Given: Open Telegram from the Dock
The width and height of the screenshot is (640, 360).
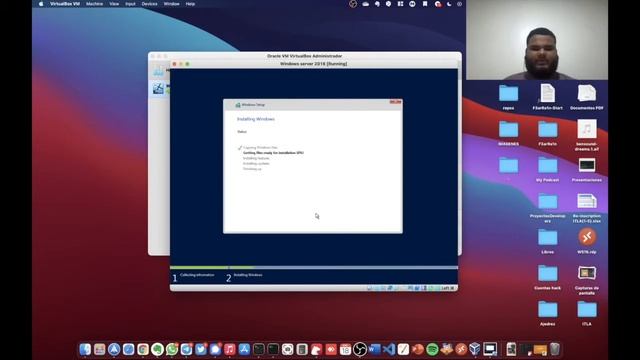Looking at the screenshot, I should tap(187, 349).
